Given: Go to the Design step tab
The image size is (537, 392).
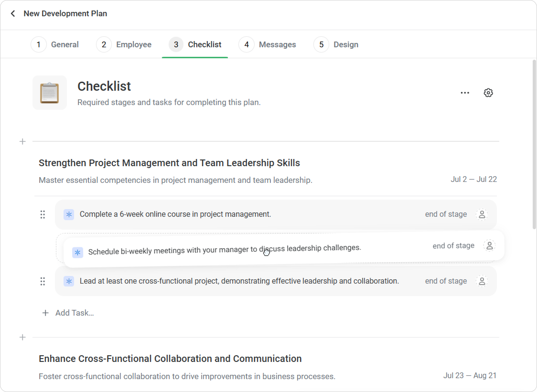Looking at the screenshot, I should tap(336, 44).
